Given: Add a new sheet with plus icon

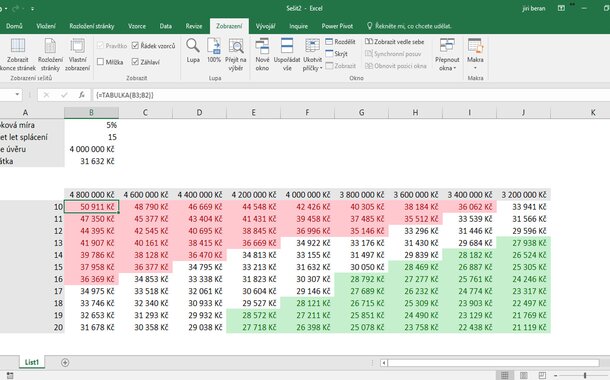Looking at the screenshot, I should 65,362.
